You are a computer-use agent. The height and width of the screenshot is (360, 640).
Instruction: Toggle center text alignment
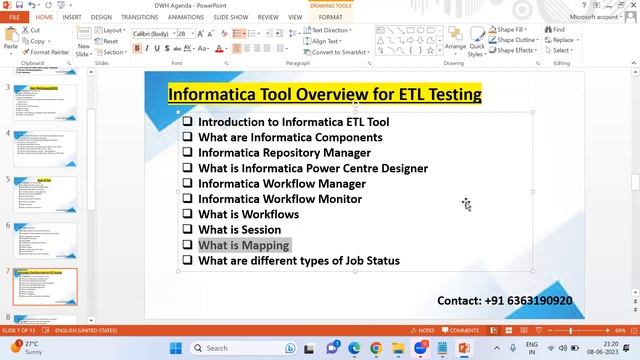point(247,49)
